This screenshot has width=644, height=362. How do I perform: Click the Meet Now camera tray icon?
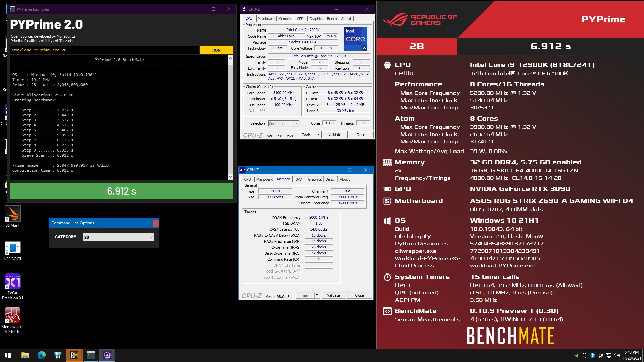(601, 355)
